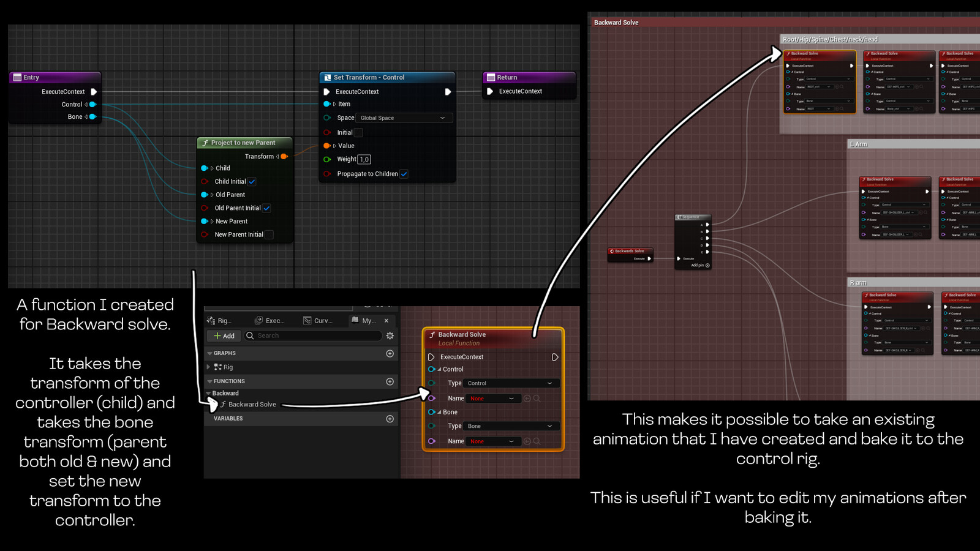Select the L Arm comment box title

pyautogui.click(x=858, y=144)
